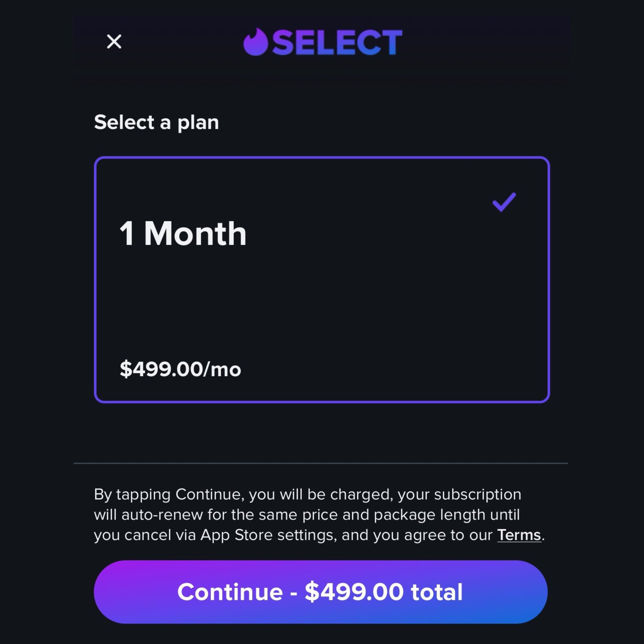Tap the Tinder flame logo icon
Viewport: 644px width, 644px height.
[x=256, y=42]
